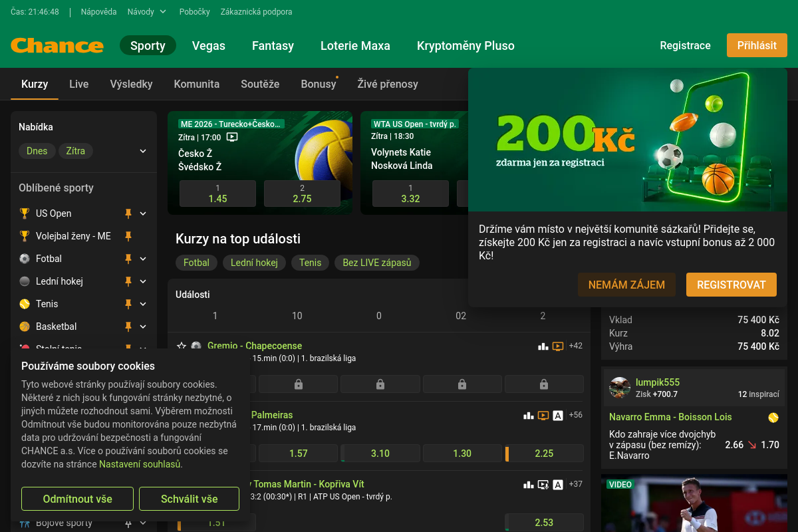The image size is (798, 532).
Task: Open the Komunita tab
Action: pyautogui.click(x=197, y=84)
